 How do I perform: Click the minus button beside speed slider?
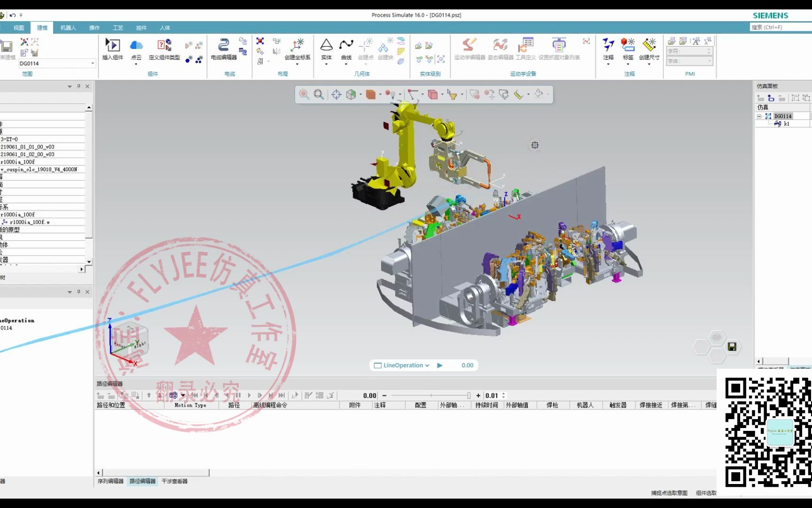384,396
